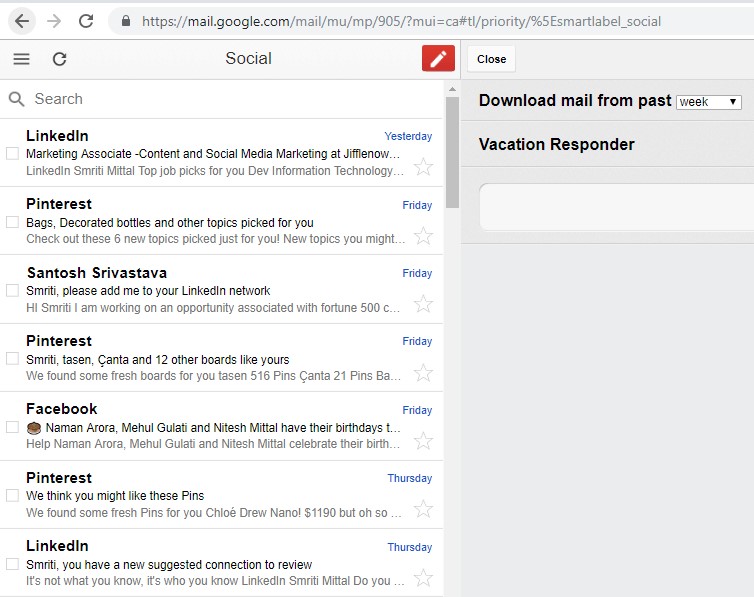Screen dimensions: 754x597
Task: Star the Pinterest Bags, Decorated bottles email
Action: pyautogui.click(x=423, y=236)
